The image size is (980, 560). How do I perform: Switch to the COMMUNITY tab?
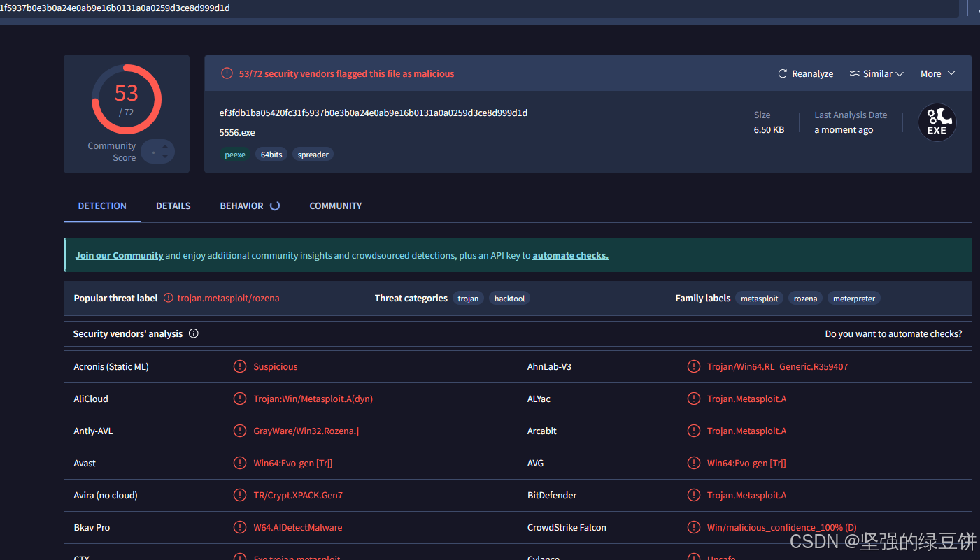coord(336,206)
